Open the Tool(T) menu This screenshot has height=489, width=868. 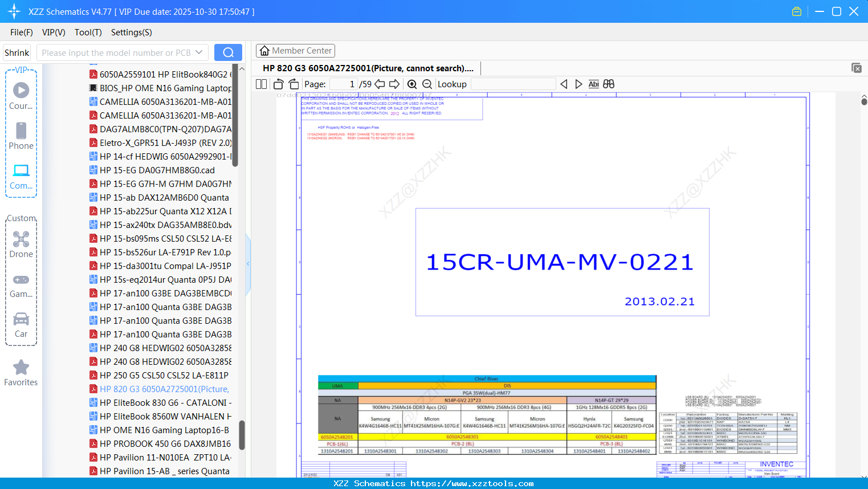(88, 32)
